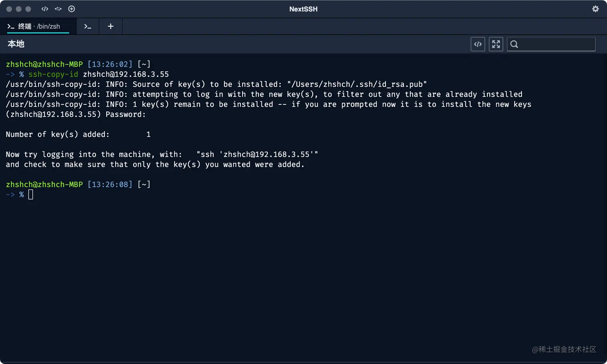Click the timestamp [13:26:08]
Screen dimensions: 607x364
(x=110, y=185)
